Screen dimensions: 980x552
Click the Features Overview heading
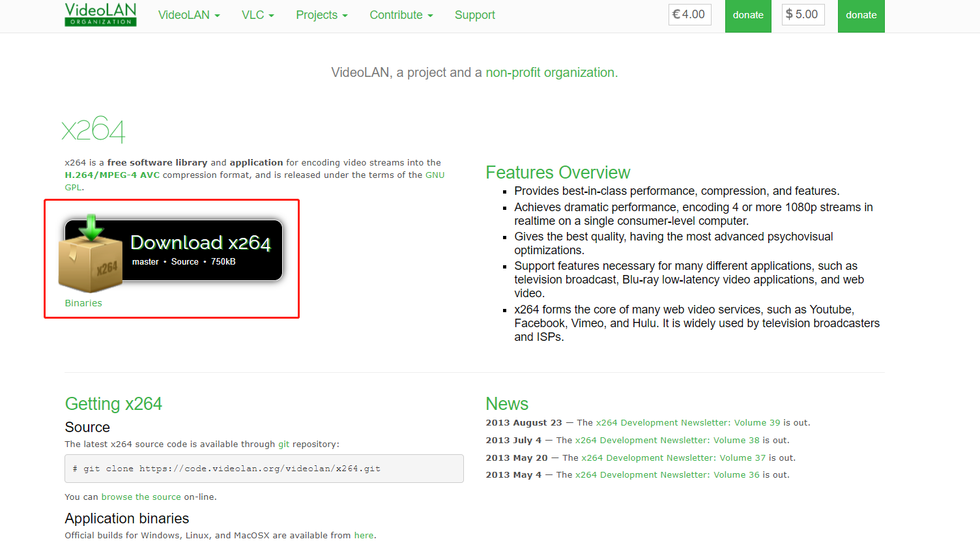click(x=558, y=173)
